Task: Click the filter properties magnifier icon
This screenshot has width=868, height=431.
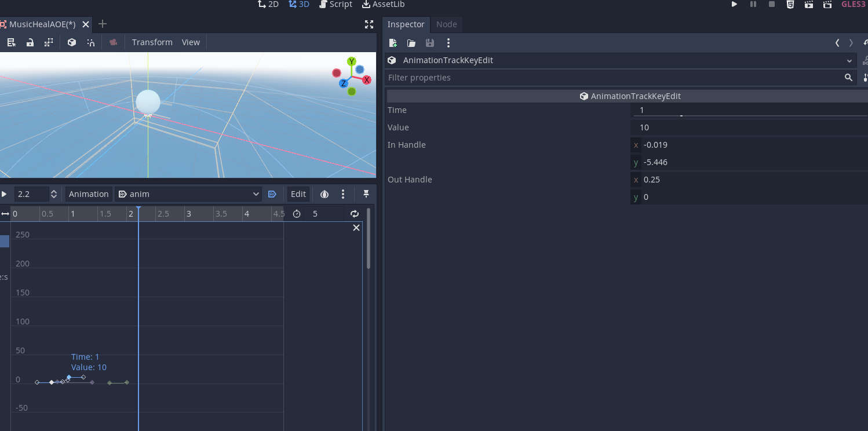Action: (848, 78)
